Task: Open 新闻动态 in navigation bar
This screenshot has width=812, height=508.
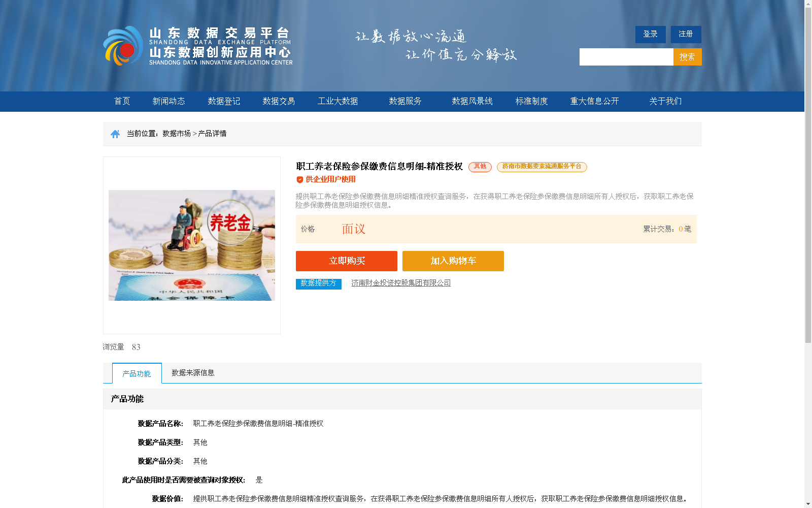Action: click(x=168, y=101)
